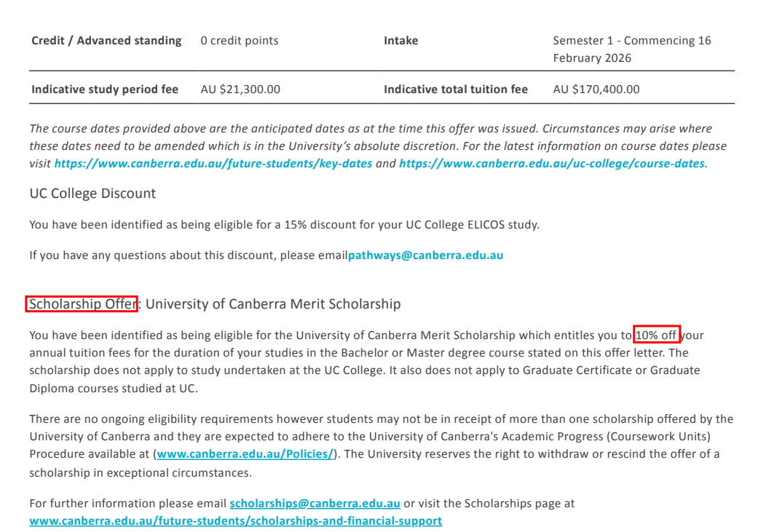Click the 'Credit / Advanced standing' label
The width and height of the screenshot is (758, 532).
(x=106, y=41)
